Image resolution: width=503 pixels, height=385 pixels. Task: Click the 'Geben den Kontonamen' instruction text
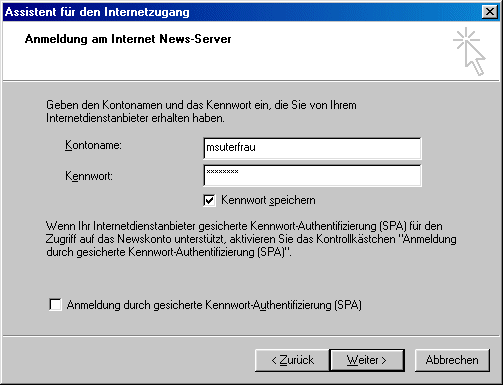(201, 111)
